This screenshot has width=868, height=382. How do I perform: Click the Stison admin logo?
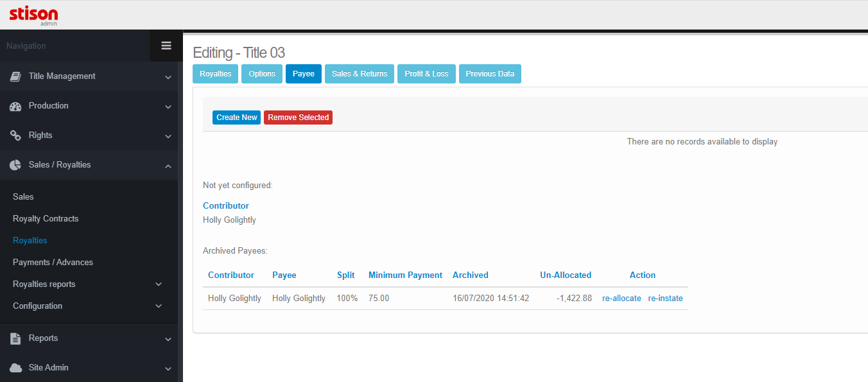[33, 15]
